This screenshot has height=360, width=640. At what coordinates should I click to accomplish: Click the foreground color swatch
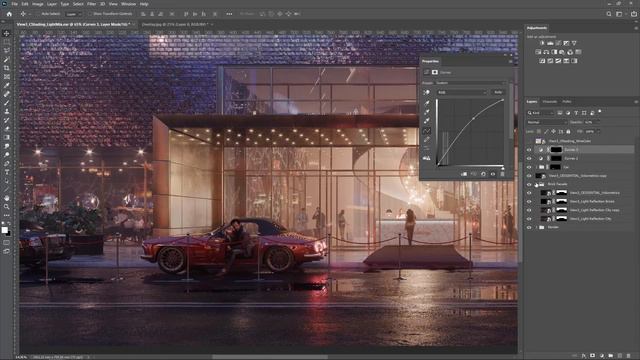(4, 230)
